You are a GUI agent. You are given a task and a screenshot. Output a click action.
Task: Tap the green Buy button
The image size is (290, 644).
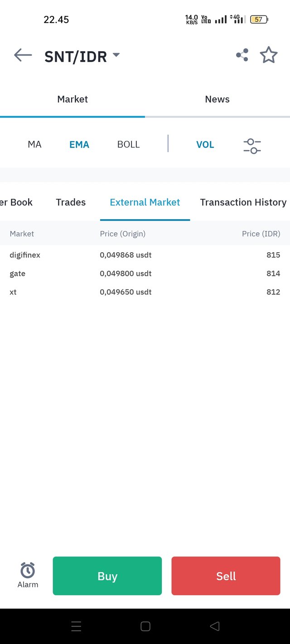click(107, 576)
